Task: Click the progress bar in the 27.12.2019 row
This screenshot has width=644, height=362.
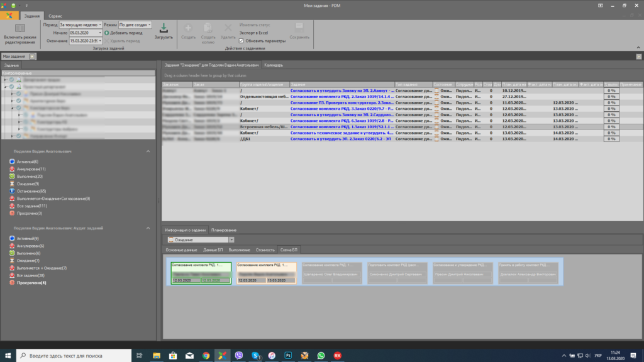Action: point(611,96)
